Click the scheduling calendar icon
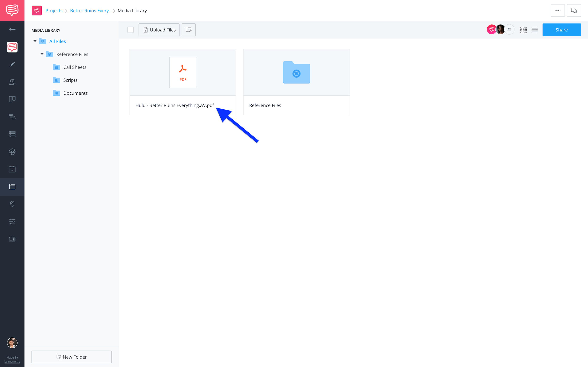This screenshot has height=367, width=588. 12,169
